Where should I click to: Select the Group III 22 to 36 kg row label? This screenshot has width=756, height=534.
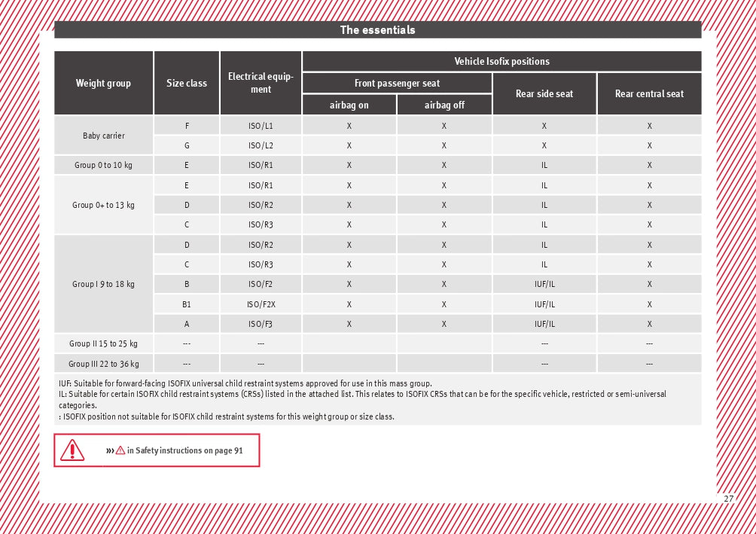click(104, 364)
